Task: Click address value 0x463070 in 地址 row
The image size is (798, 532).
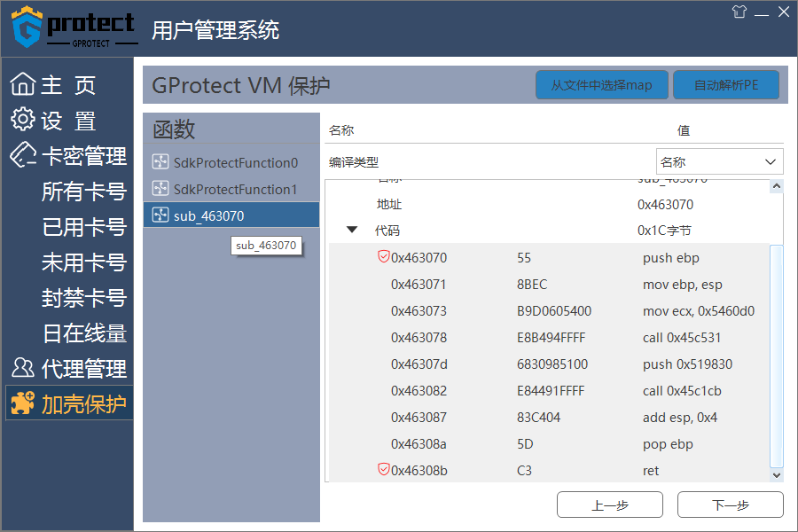Action: pos(665,204)
